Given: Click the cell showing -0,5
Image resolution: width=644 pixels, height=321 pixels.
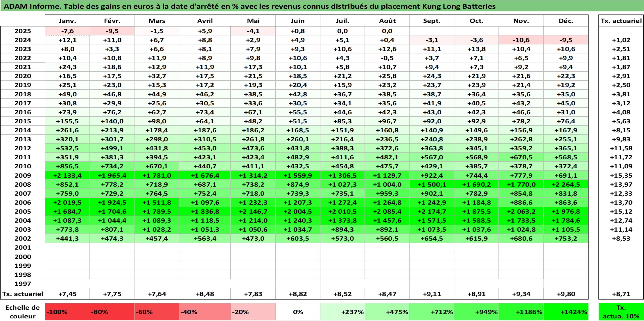Looking at the screenshot, I should point(387,58).
